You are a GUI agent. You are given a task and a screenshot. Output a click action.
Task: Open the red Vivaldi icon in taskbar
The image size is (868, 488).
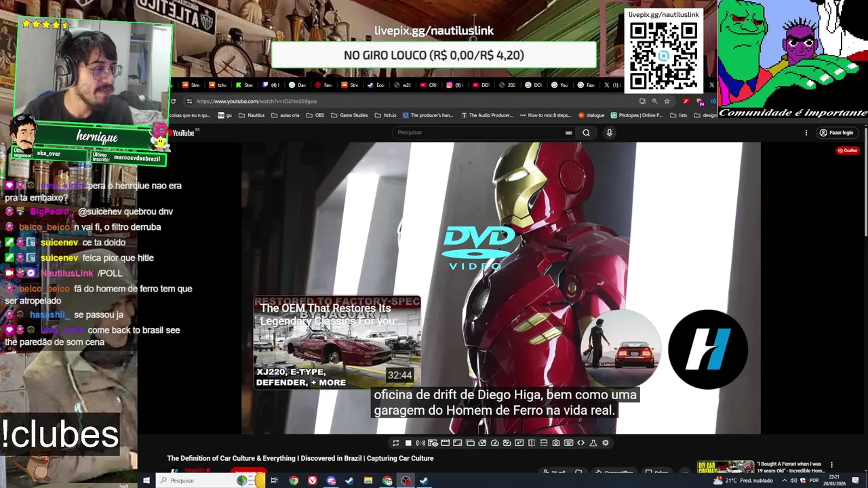click(x=313, y=481)
